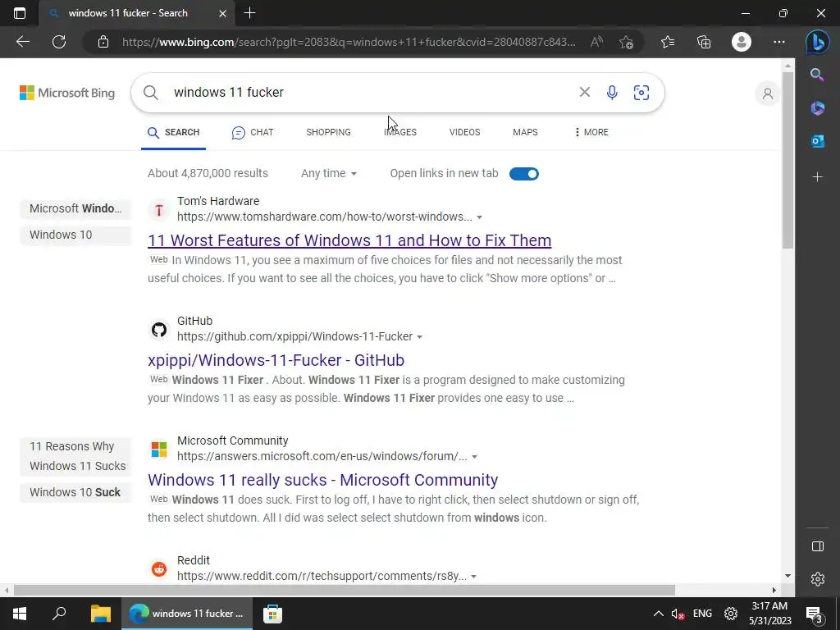Open the tab actions menu icon
840x630 pixels.
tap(20, 13)
